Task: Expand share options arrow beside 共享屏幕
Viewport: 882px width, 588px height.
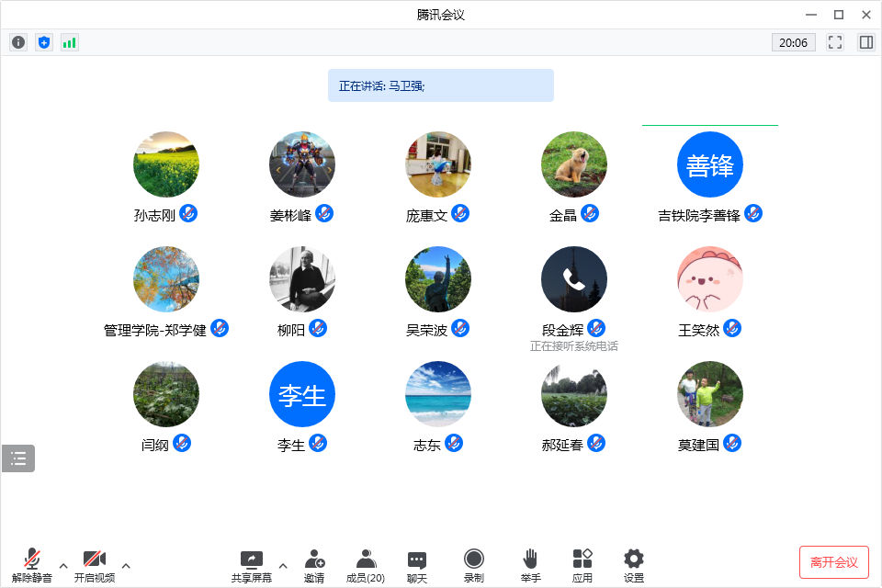Action: tap(283, 565)
